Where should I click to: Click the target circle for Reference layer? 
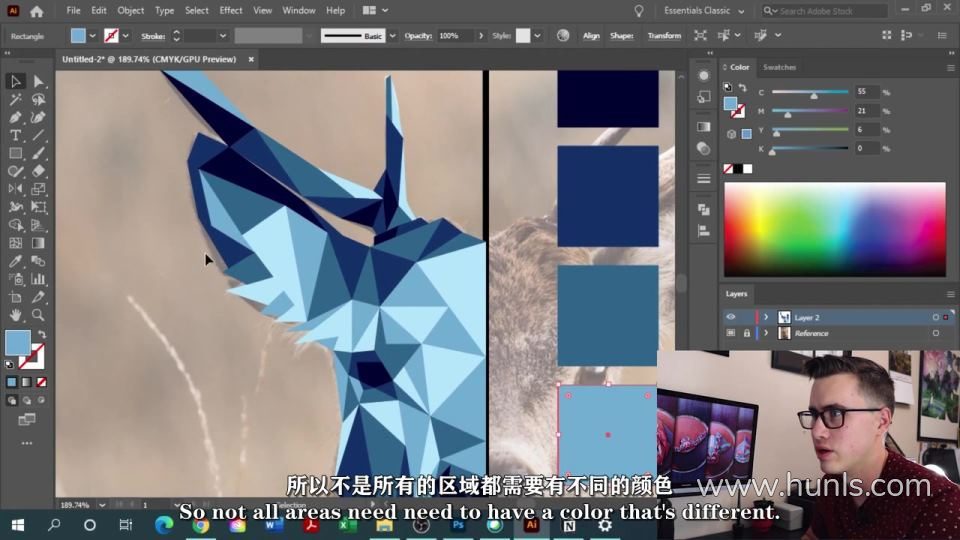coord(936,333)
